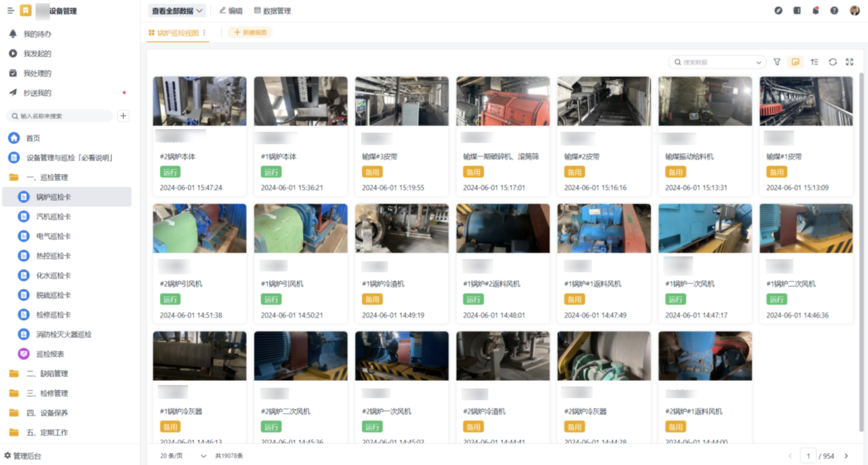Open the 输煤一期破碎机、滚筒筛 card photo
Image resolution: width=868 pixels, height=465 pixels.
pyautogui.click(x=503, y=101)
